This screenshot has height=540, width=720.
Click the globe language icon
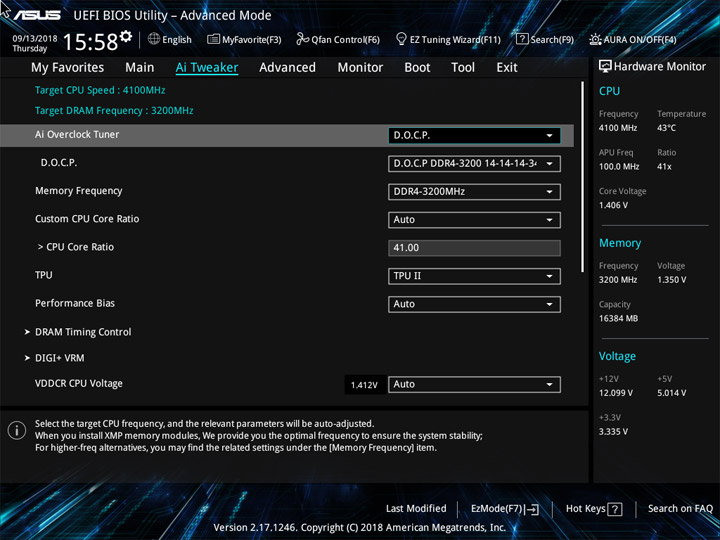[x=154, y=39]
